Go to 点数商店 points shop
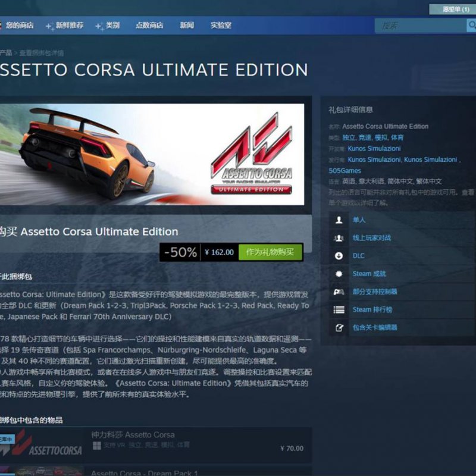The image size is (476, 476). click(149, 25)
